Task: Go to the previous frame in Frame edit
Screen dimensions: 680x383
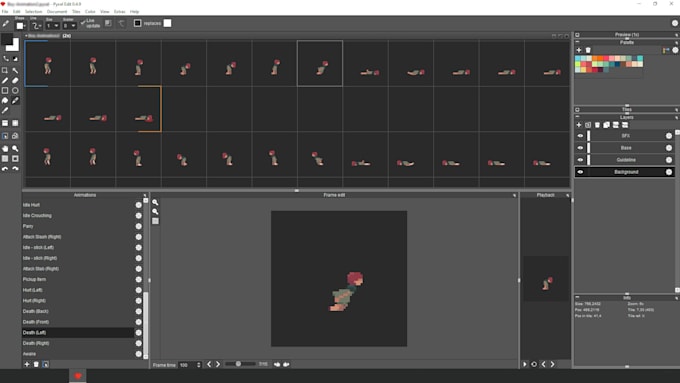Action: 209,364
